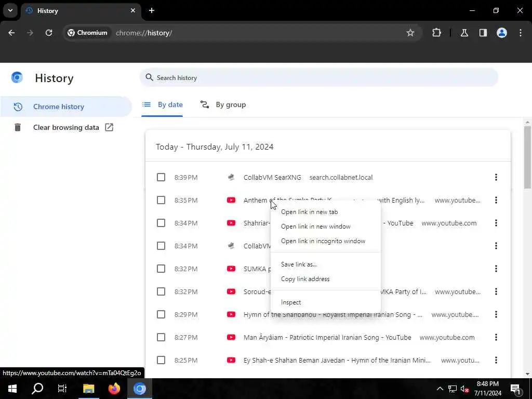Open the notification center icon

(516, 389)
